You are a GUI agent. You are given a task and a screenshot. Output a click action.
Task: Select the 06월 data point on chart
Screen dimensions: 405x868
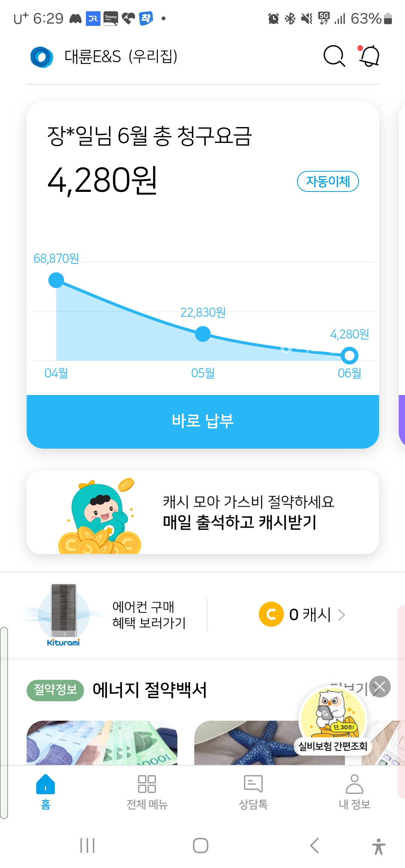tap(349, 356)
